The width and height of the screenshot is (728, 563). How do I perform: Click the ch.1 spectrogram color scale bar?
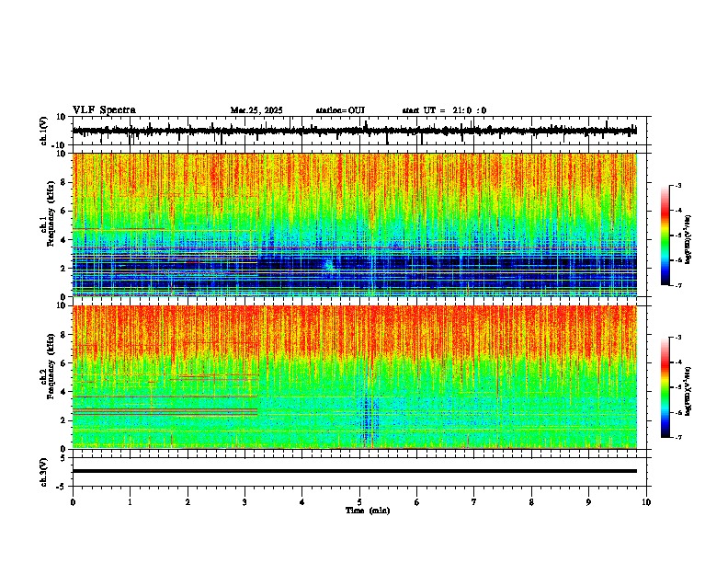665,236
